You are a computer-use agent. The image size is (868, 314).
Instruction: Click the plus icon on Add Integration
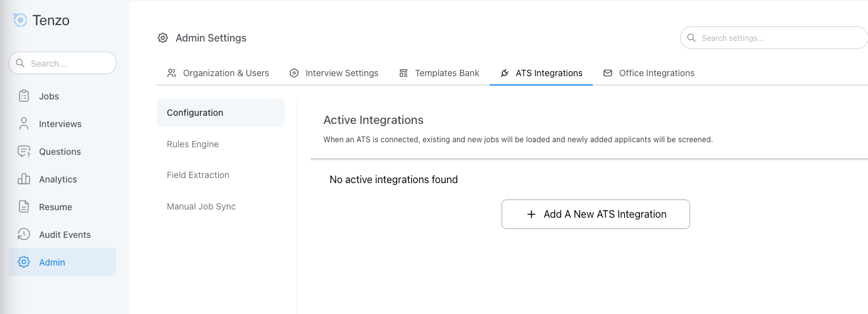[531, 214]
